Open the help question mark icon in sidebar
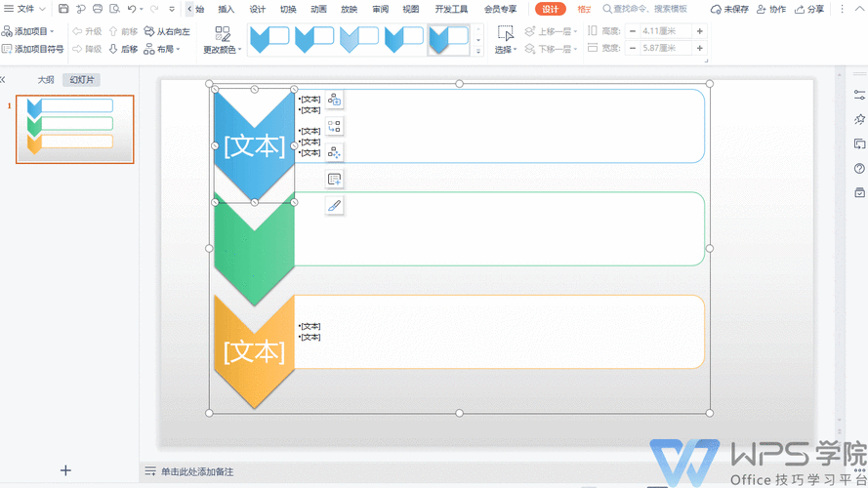The width and height of the screenshot is (868, 488). pos(859,168)
